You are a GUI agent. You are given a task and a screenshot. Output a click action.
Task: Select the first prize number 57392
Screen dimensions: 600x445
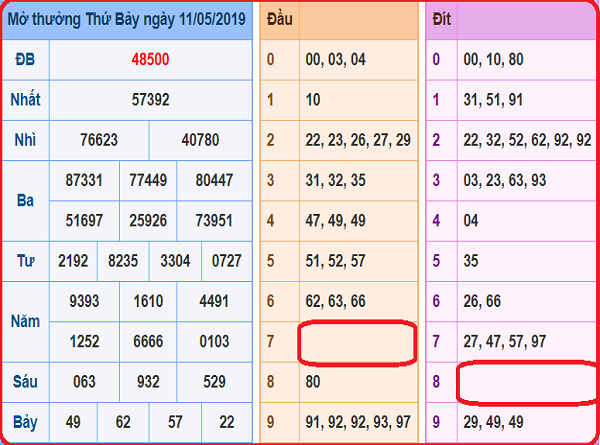(150, 100)
